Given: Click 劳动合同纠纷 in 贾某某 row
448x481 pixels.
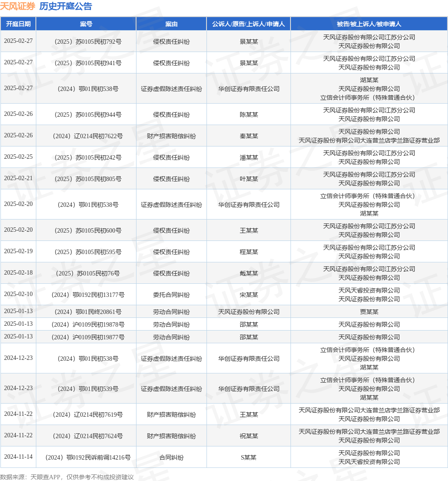Looking at the screenshot, I should 171,312.
